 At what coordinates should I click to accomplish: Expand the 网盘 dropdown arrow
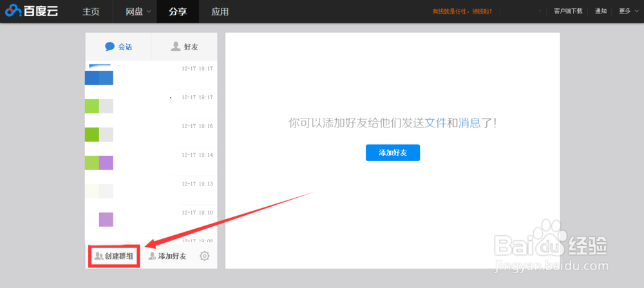tap(148, 12)
